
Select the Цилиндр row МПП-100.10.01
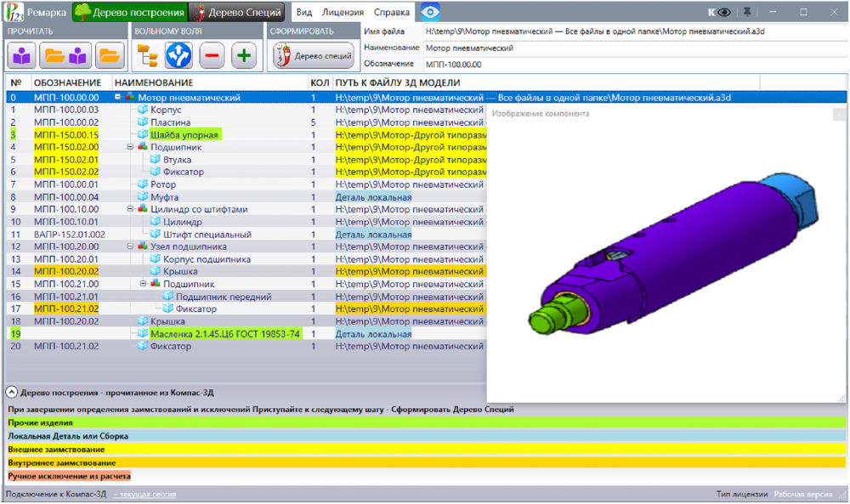[246, 222]
